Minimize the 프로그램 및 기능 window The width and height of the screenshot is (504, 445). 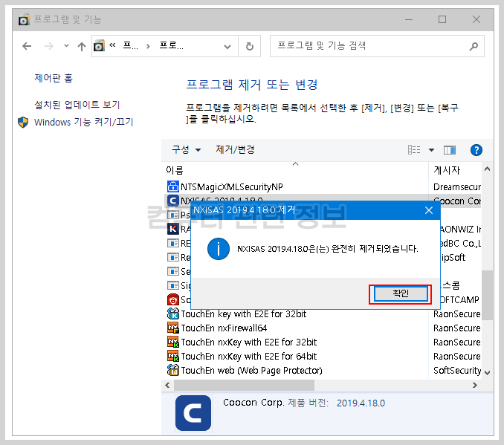[x=409, y=20]
